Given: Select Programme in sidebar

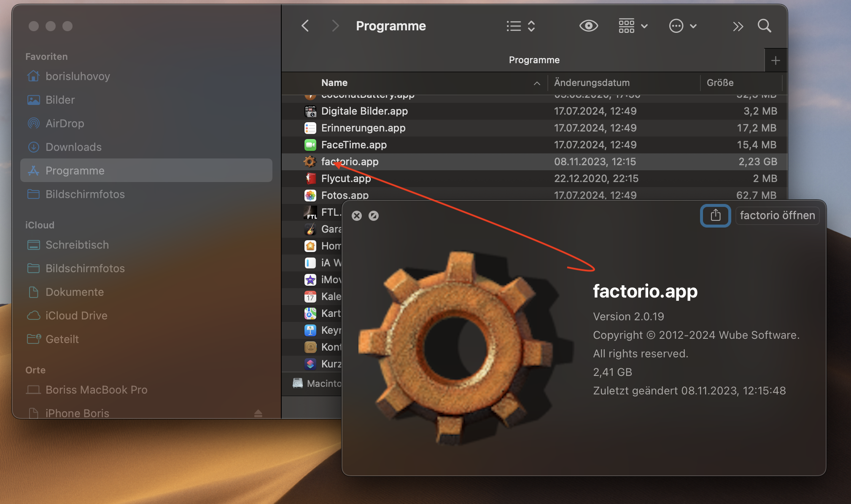Looking at the screenshot, I should pos(146,171).
